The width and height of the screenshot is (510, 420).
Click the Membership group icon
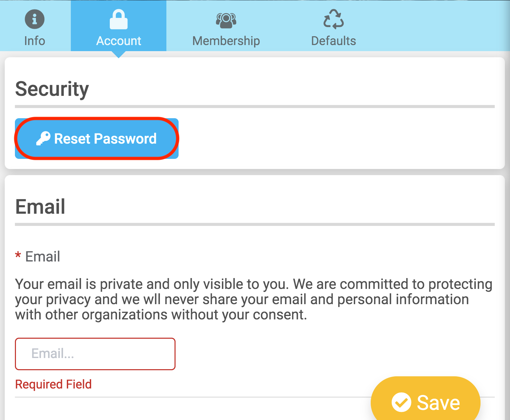click(x=226, y=20)
